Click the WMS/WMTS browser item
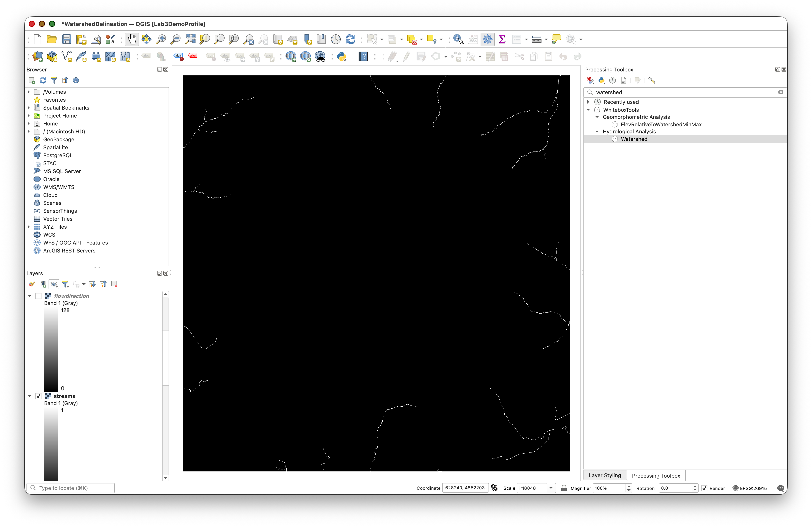 (59, 187)
